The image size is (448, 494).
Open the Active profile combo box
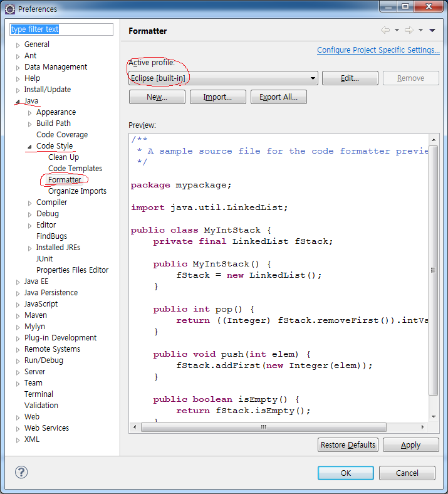point(223,78)
